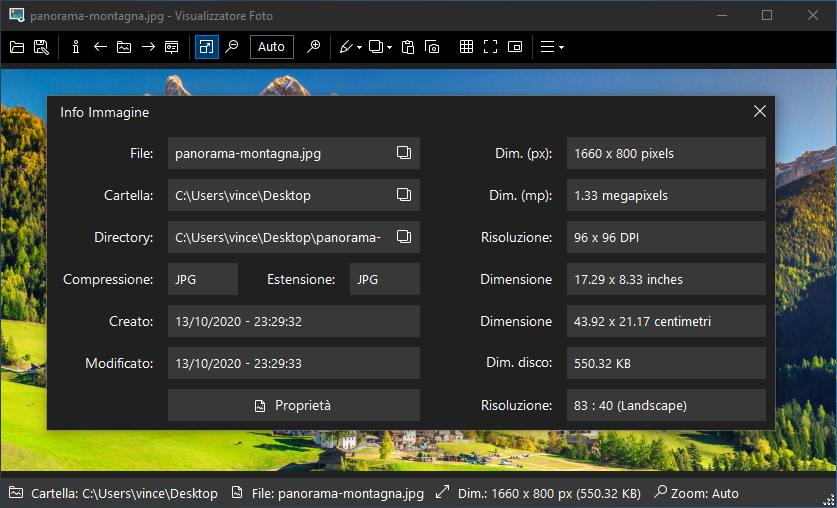This screenshot has height=508, width=837.
Task: Open image info via the 'i' toolbar icon
Action: tap(76, 47)
